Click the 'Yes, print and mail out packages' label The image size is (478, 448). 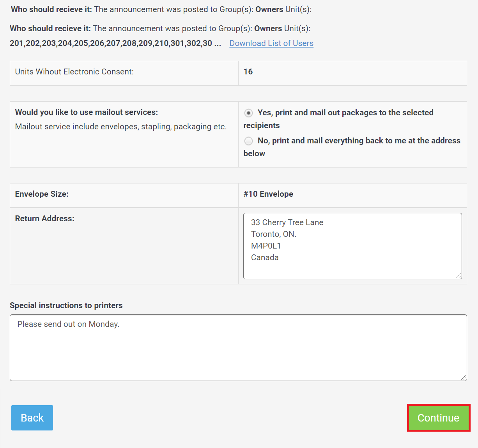[x=338, y=119]
